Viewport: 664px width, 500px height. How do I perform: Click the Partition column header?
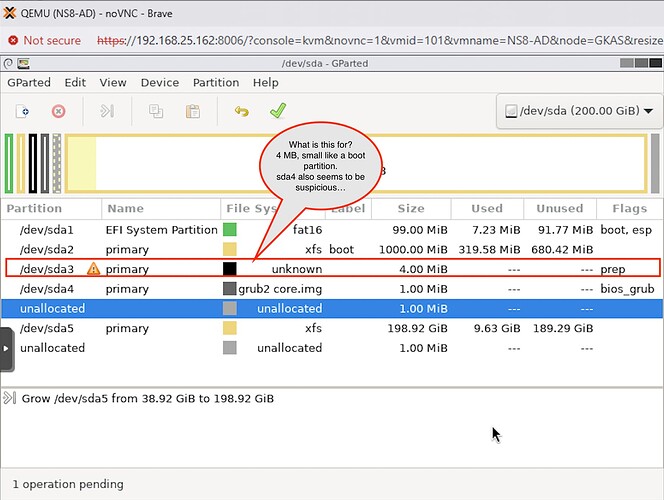[x=51, y=208]
